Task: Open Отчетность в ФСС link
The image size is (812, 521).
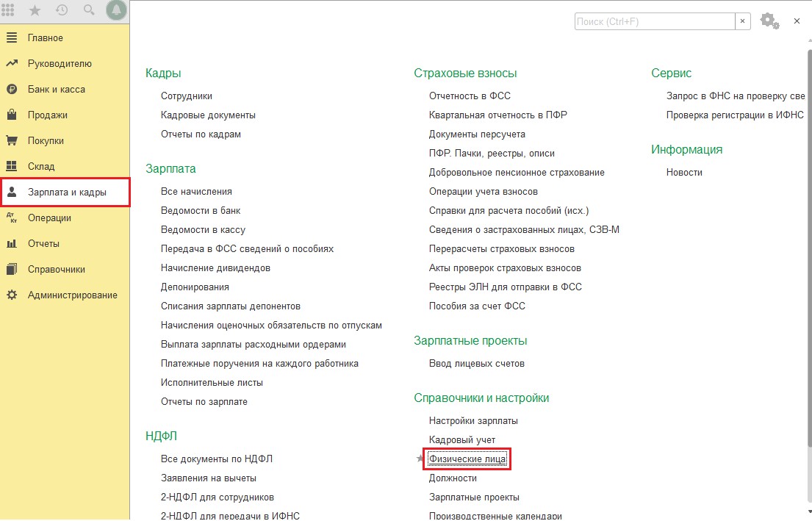Action: 470,96
